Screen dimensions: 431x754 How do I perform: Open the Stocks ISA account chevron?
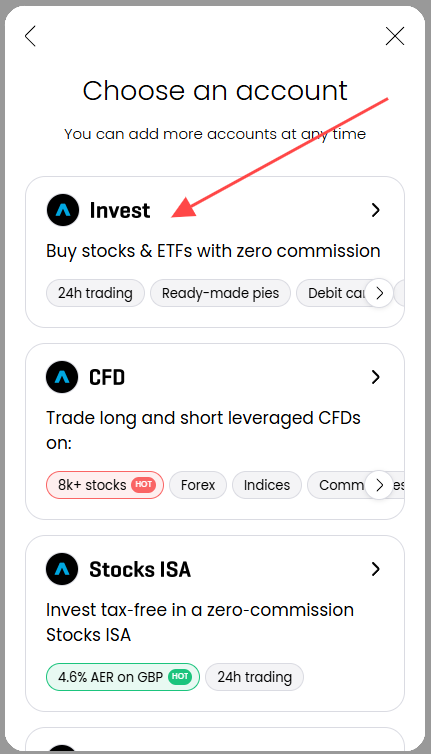[x=376, y=569]
